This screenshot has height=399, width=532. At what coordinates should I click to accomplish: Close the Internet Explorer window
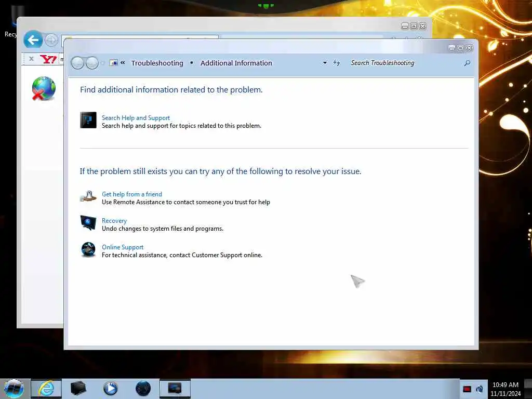(422, 26)
